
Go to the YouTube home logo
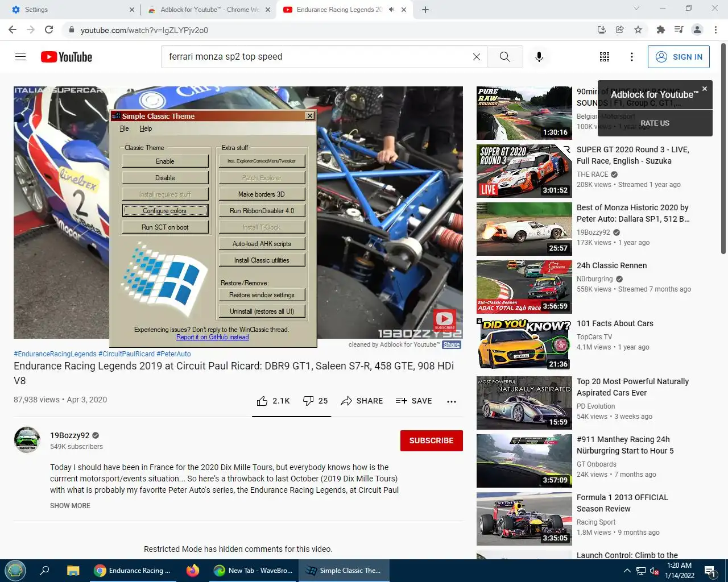point(67,57)
